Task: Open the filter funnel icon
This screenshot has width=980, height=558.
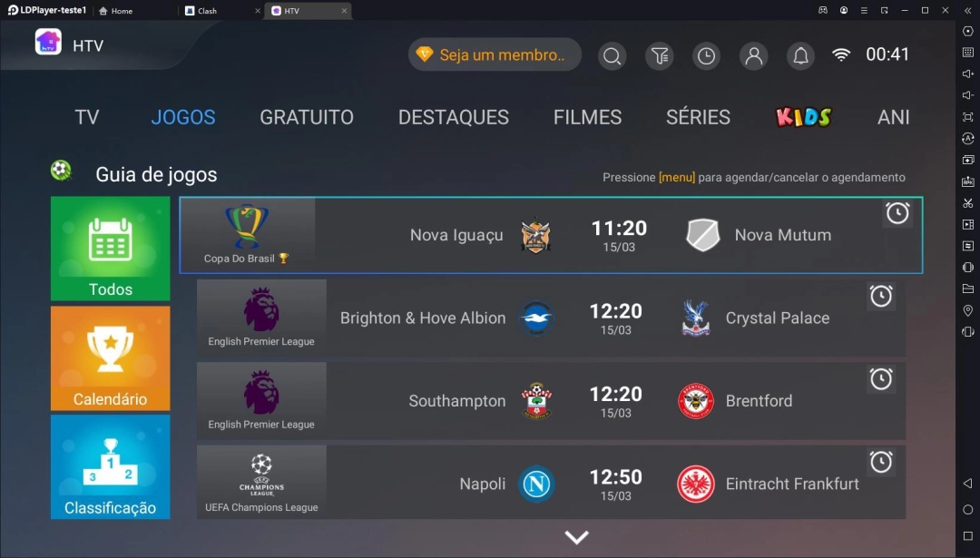Action: (660, 55)
